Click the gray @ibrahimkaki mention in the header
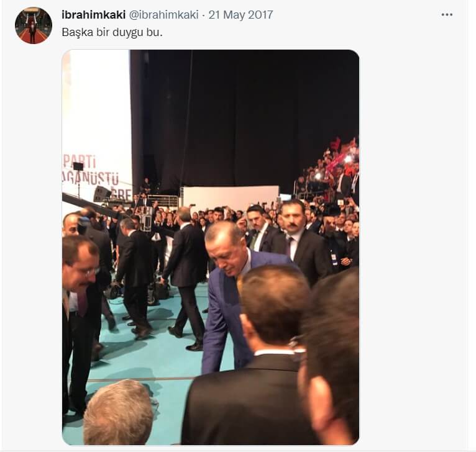476x452 pixels. [164, 15]
